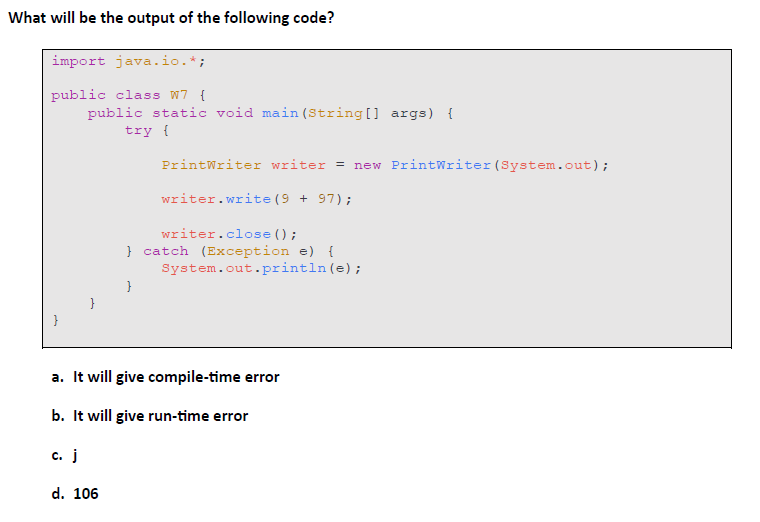Click "println" in the catch block
This screenshot has height=522, width=760.
294,268
